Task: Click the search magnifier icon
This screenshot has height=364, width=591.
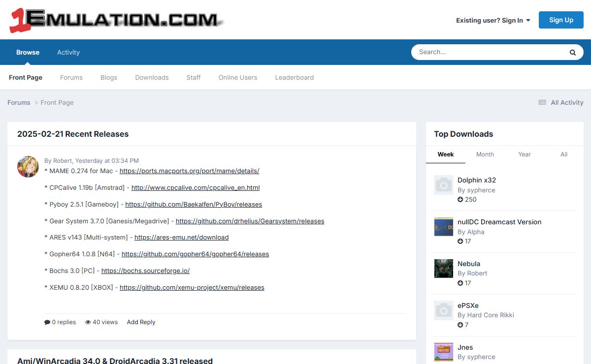Action: pyautogui.click(x=572, y=52)
